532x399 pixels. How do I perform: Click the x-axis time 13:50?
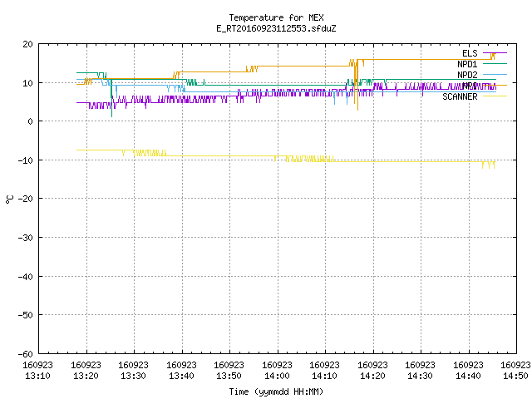pyautogui.click(x=229, y=376)
